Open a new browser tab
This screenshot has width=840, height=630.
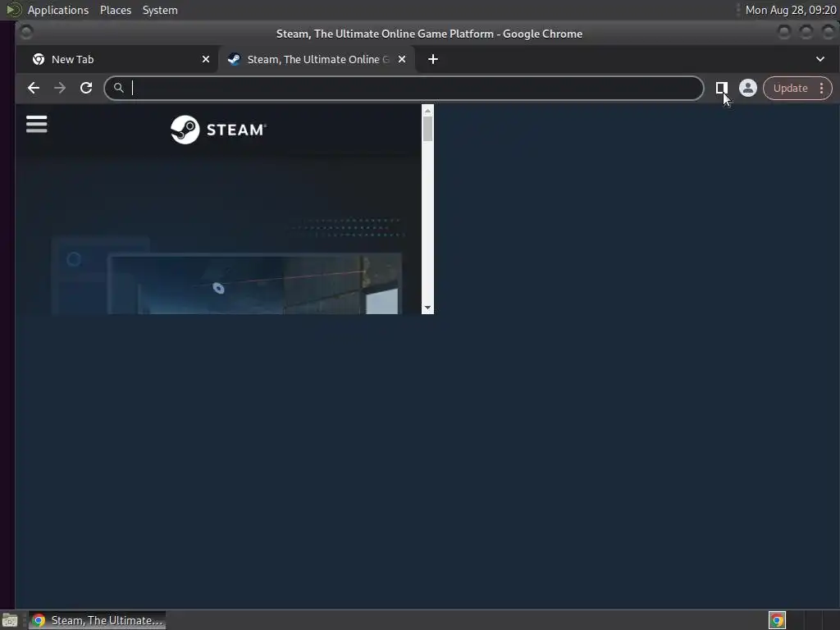point(433,59)
